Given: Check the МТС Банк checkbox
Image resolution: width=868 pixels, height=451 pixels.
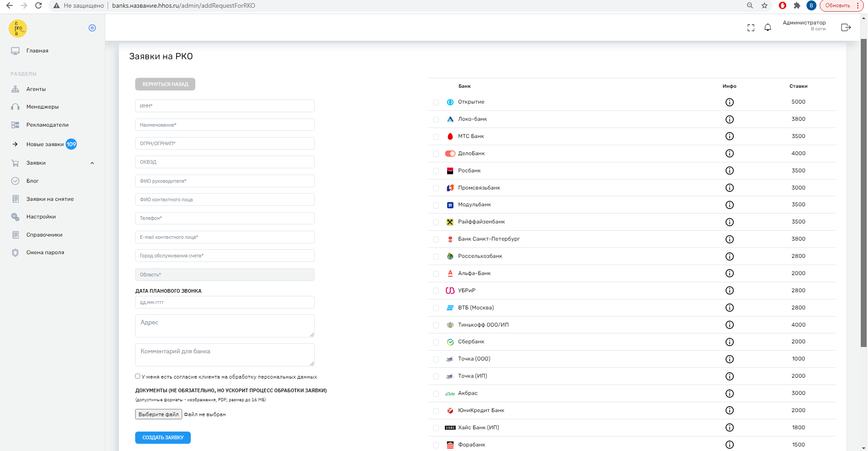Looking at the screenshot, I should tap(436, 137).
